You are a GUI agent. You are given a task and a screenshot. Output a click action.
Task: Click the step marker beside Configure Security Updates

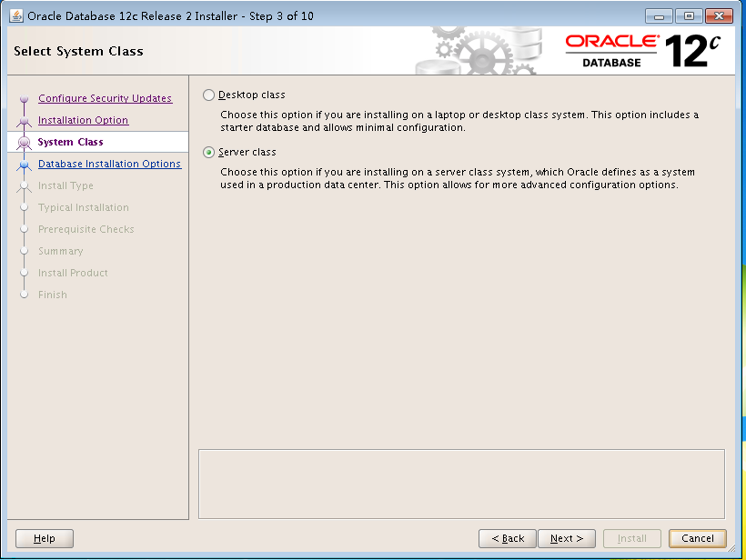[x=23, y=98]
